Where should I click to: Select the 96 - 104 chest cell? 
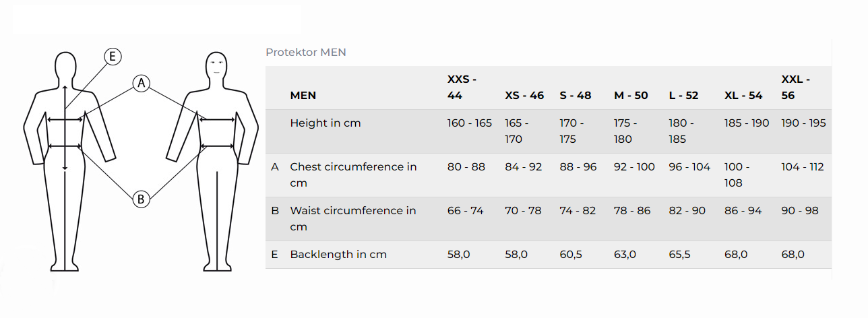click(689, 167)
